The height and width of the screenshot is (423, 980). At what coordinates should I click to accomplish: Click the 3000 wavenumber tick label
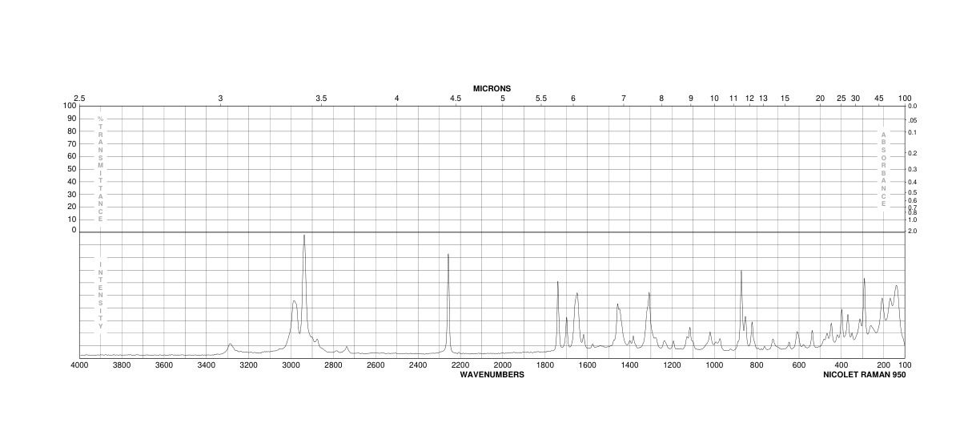click(291, 365)
